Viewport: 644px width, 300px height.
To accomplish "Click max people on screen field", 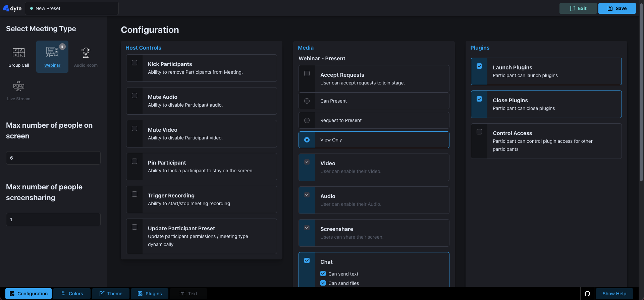I will click(x=53, y=158).
